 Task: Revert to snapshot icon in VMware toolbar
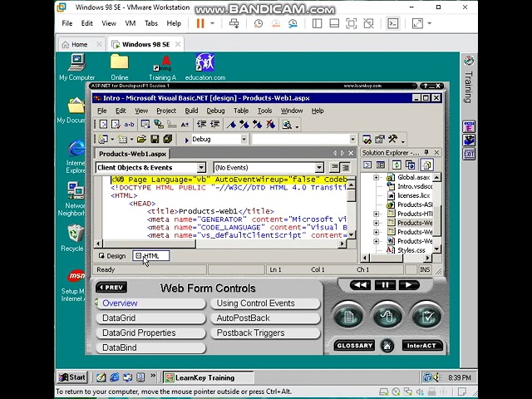click(x=275, y=23)
